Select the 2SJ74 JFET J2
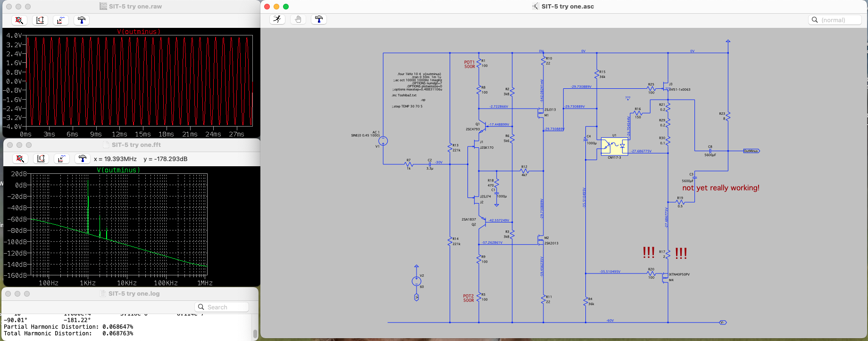Image resolution: width=868 pixels, height=341 pixels. pos(476,200)
